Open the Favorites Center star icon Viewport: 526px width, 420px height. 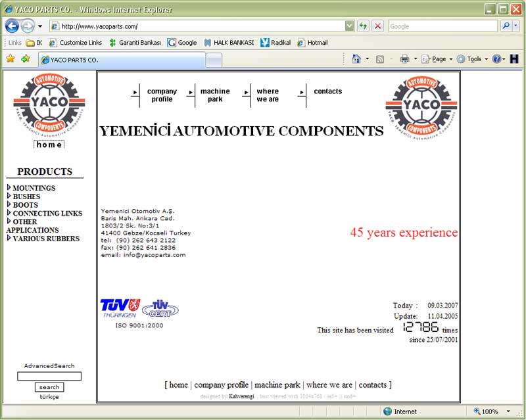(11, 59)
